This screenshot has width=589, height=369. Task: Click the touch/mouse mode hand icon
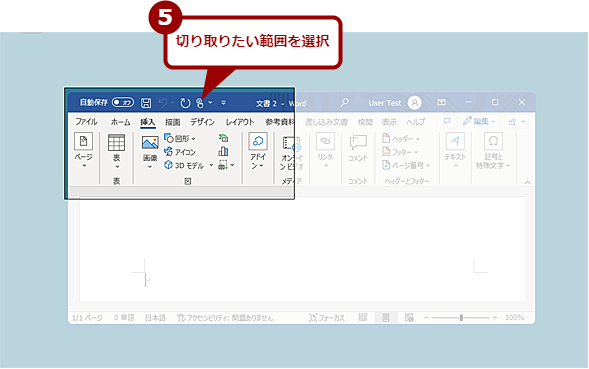pos(200,103)
